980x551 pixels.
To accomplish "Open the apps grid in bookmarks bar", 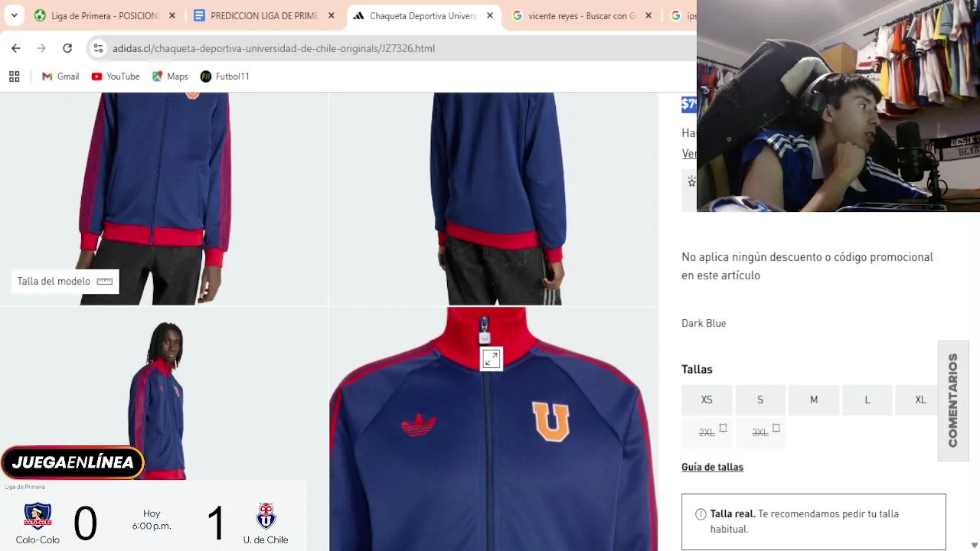I will pos(14,77).
